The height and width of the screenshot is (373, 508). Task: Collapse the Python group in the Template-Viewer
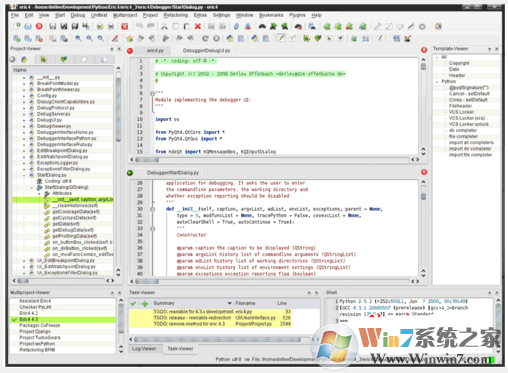pos(437,81)
